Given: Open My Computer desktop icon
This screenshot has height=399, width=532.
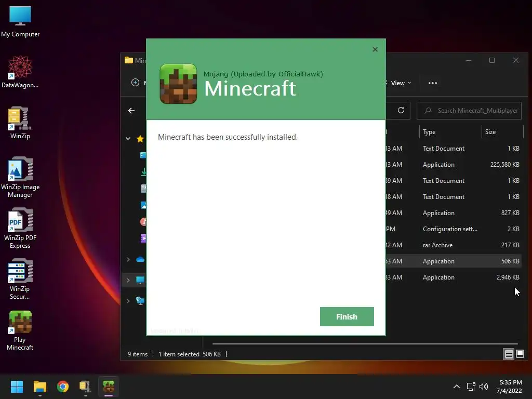Looking at the screenshot, I should (20, 22).
